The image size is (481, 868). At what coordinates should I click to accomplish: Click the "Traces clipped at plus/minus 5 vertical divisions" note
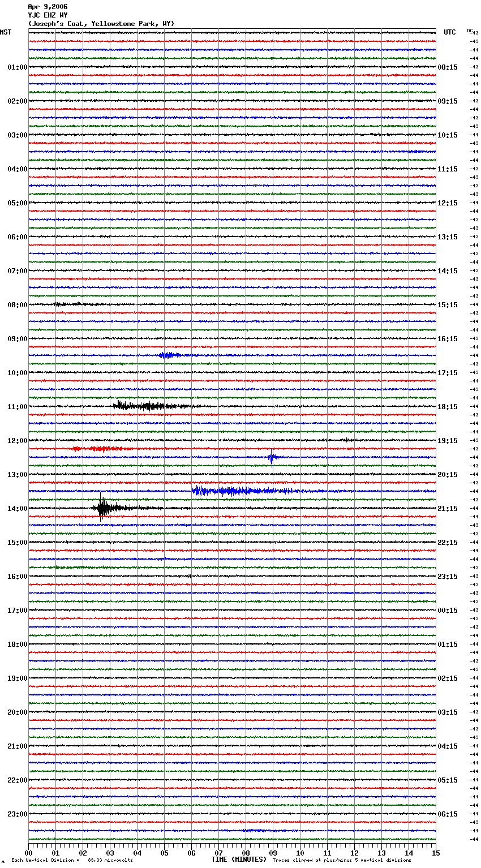click(342, 861)
